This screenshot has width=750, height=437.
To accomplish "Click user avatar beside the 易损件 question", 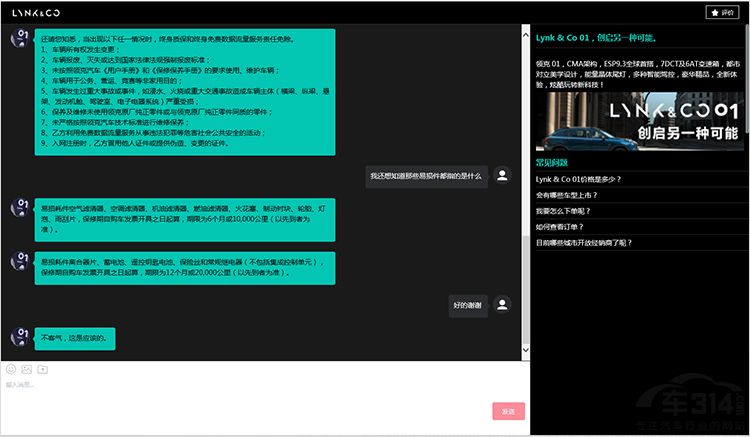I will [x=502, y=176].
